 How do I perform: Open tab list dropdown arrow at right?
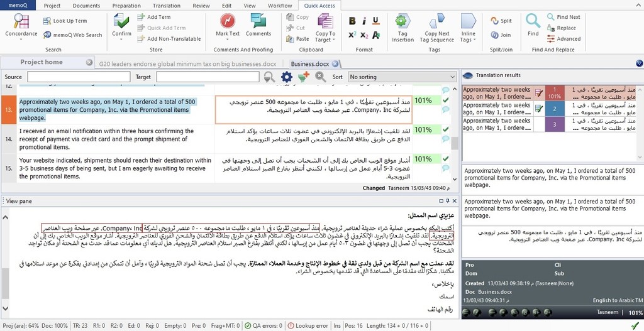(x=639, y=63)
